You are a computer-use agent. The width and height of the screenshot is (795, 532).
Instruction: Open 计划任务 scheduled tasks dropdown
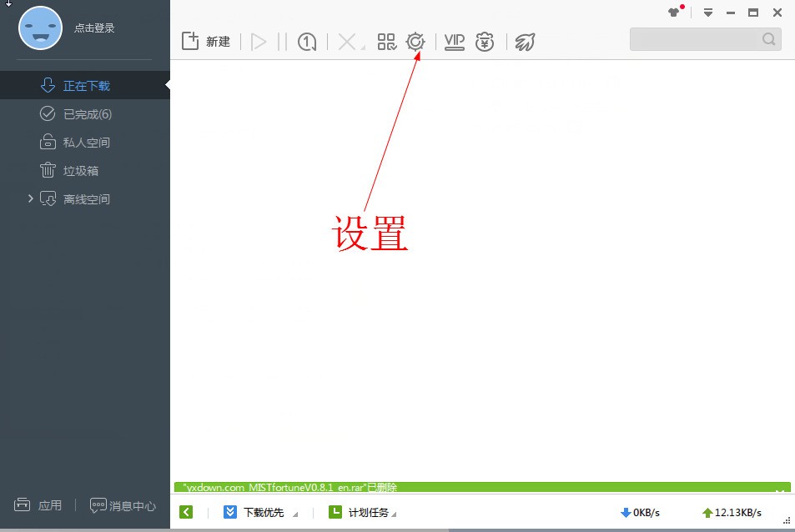(363, 512)
